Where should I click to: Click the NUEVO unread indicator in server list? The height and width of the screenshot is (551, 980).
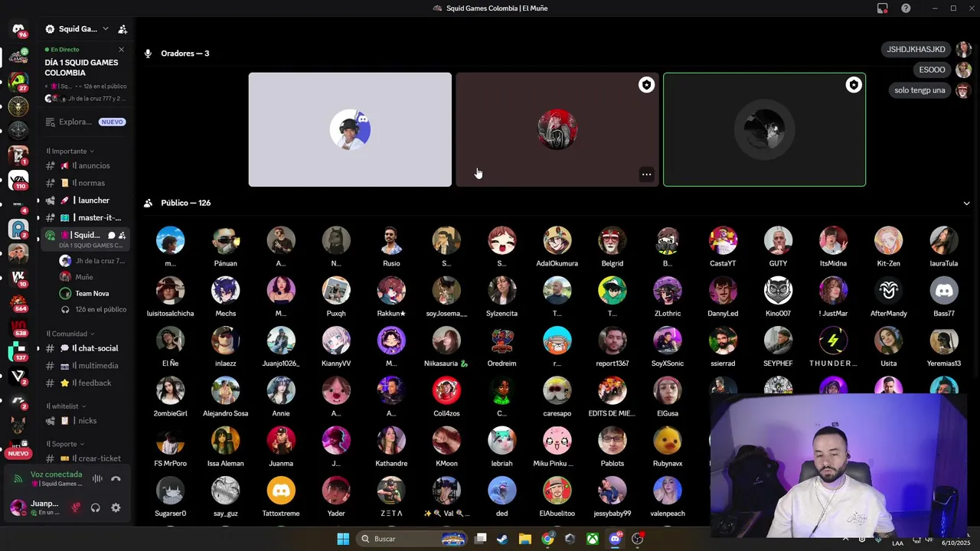tap(18, 453)
